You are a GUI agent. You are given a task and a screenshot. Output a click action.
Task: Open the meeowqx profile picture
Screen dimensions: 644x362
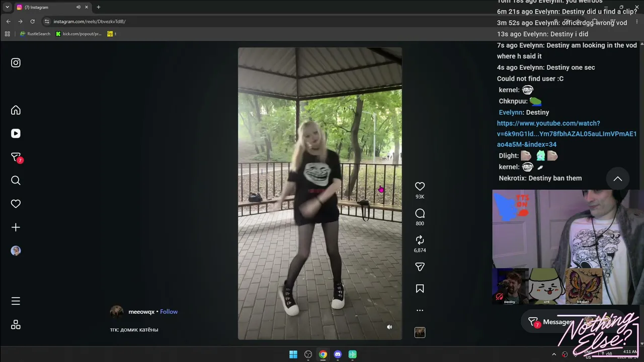point(117,312)
